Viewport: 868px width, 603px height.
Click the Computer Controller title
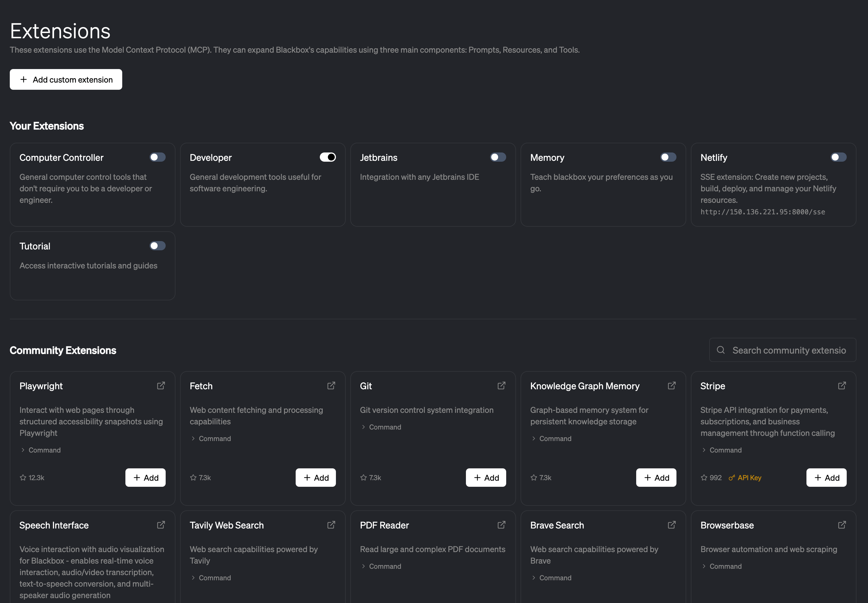(62, 158)
